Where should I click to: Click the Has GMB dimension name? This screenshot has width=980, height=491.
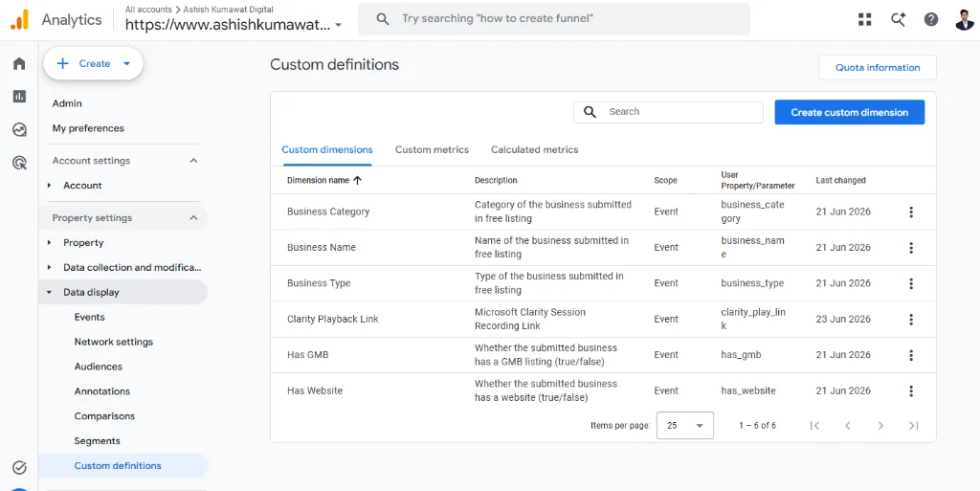pyautogui.click(x=307, y=355)
